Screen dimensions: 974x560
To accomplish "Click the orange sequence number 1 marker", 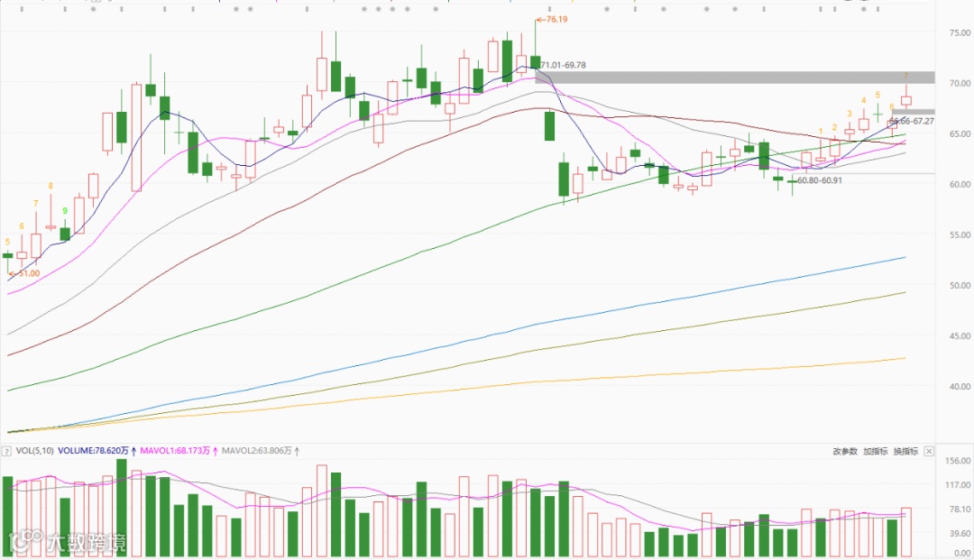I will point(821,132).
